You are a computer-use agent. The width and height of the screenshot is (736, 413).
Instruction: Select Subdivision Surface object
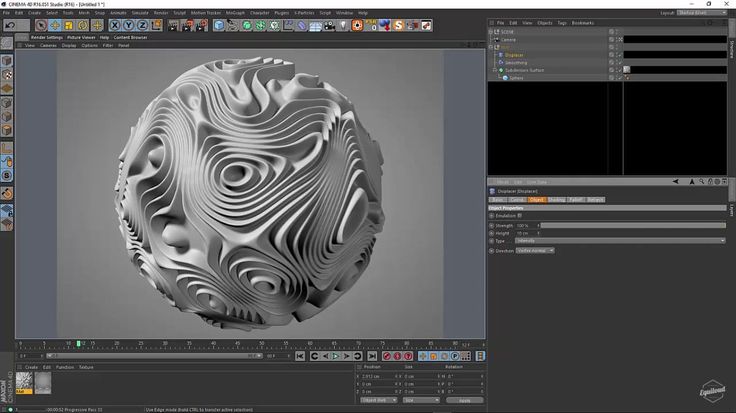point(524,70)
